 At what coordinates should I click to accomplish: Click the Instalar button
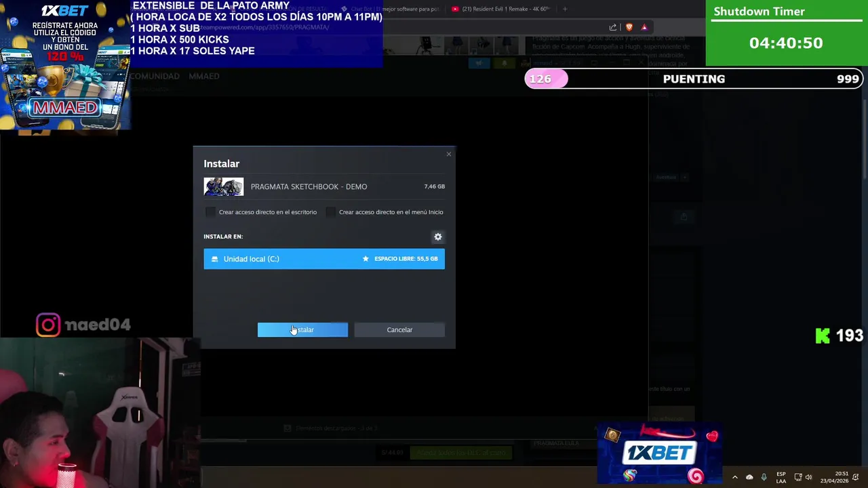point(302,329)
